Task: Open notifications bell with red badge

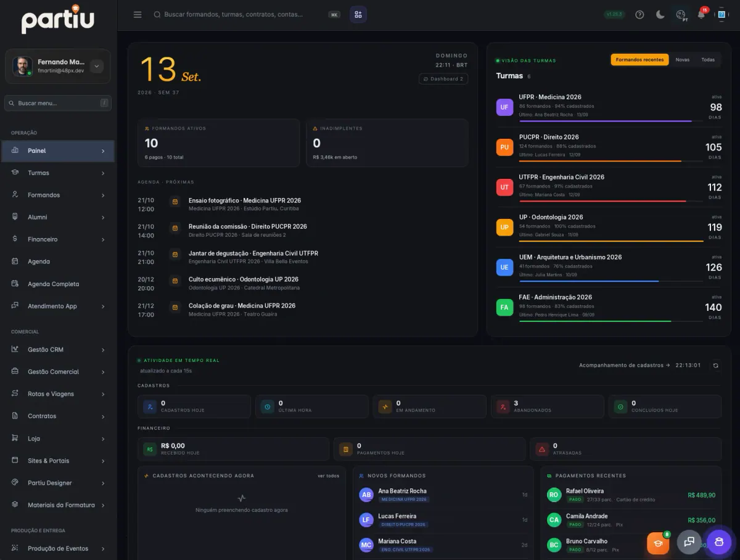Action: point(702,14)
